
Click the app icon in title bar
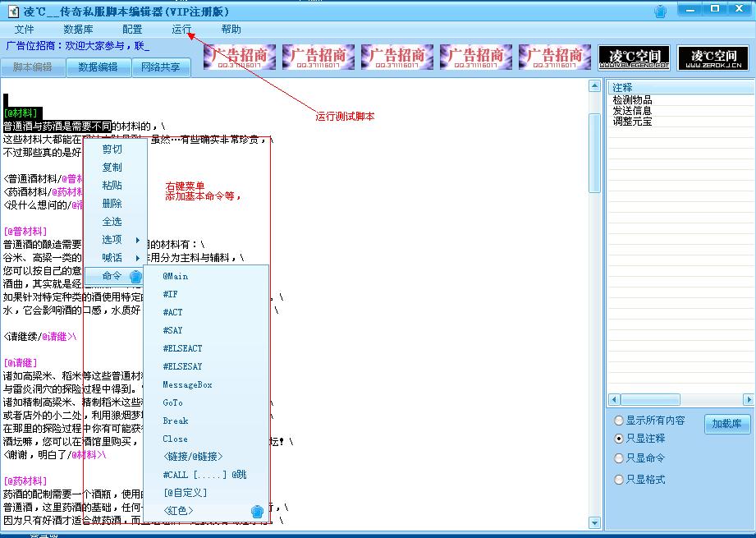(13, 11)
